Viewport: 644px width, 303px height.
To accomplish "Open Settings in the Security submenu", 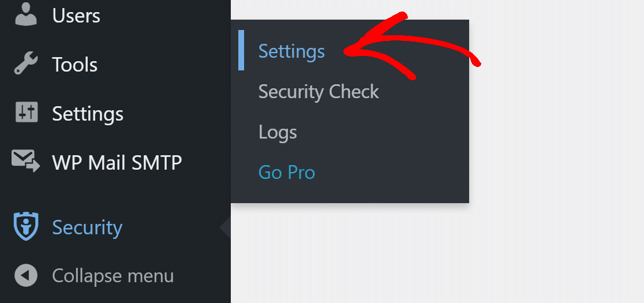I will [x=291, y=52].
